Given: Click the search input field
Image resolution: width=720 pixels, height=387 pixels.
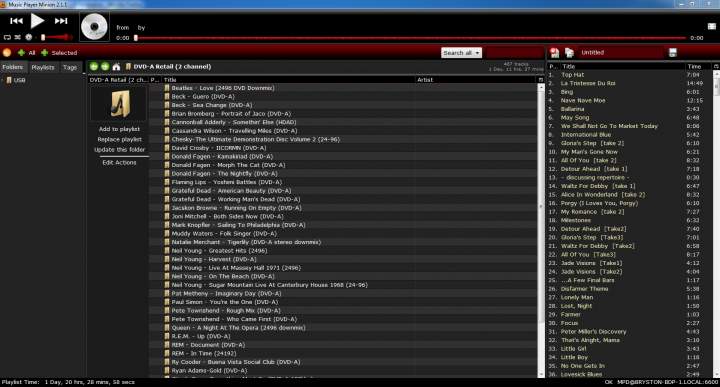Looking at the screenshot, I should [x=515, y=53].
